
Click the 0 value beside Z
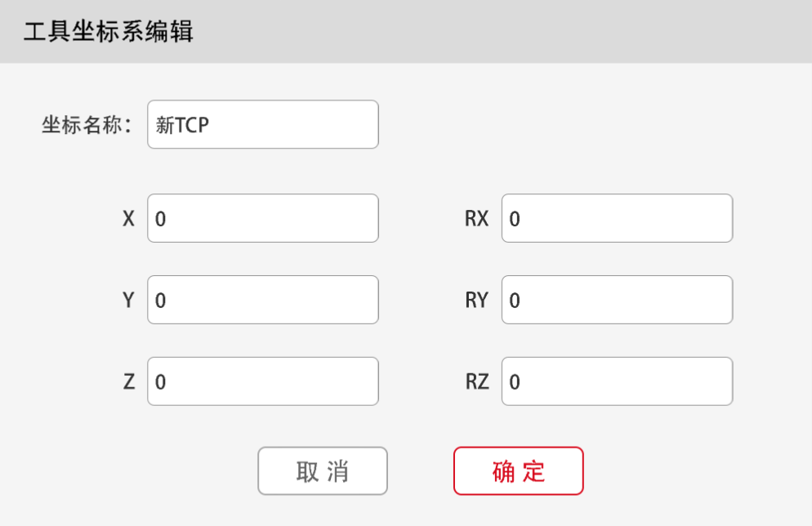coord(160,382)
